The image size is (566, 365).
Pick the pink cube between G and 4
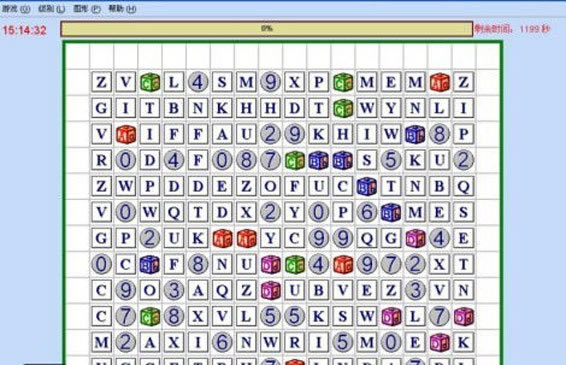point(415,238)
